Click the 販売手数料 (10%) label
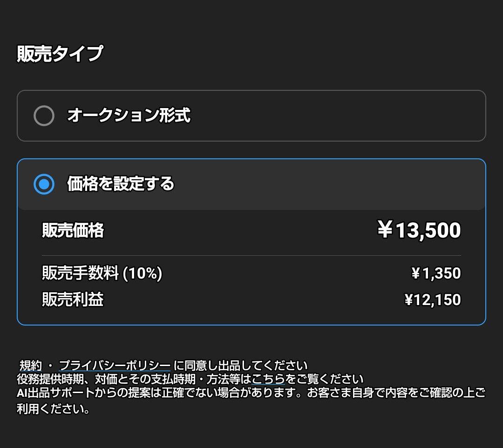This screenshot has width=503, height=448. [x=102, y=273]
